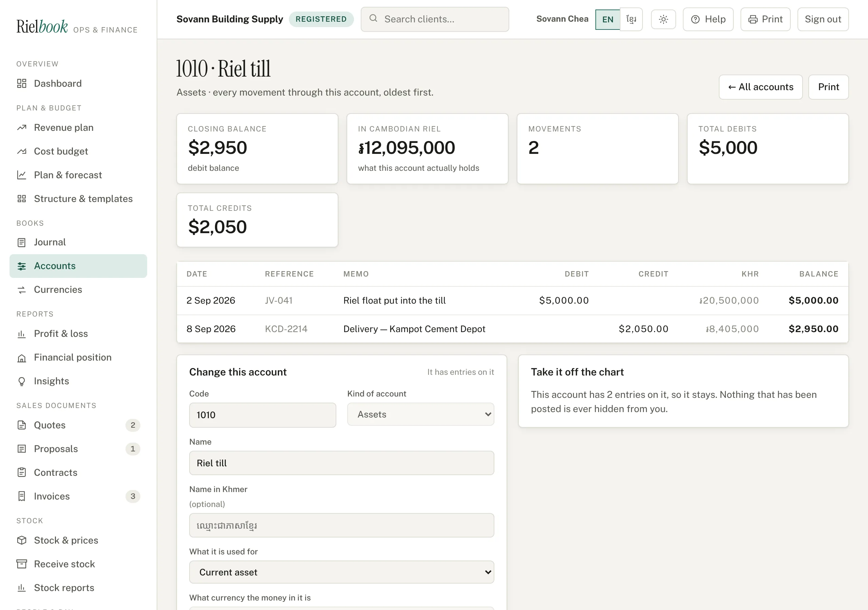Open the What it is used for dropdown

tap(341, 572)
